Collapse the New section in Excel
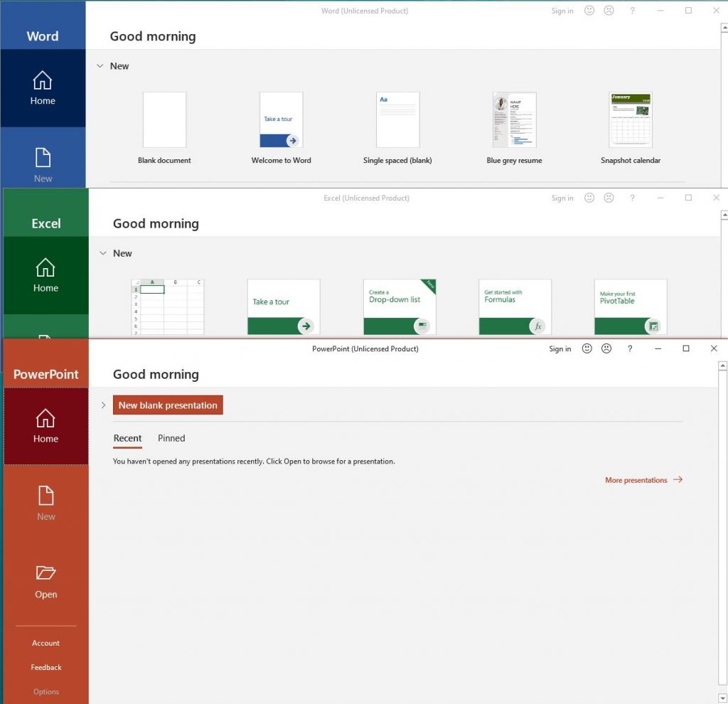This screenshot has width=728, height=704. click(103, 253)
